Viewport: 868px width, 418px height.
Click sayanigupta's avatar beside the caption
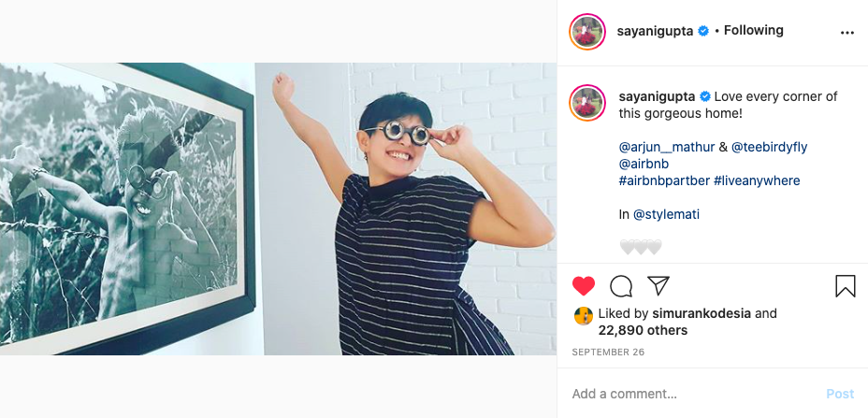click(588, 103)
